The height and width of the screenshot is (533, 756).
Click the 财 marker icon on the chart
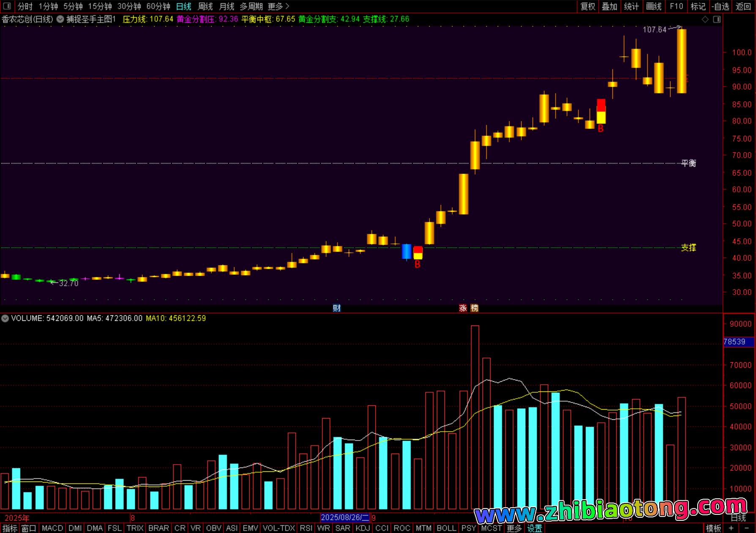click(x=336, y=308)
